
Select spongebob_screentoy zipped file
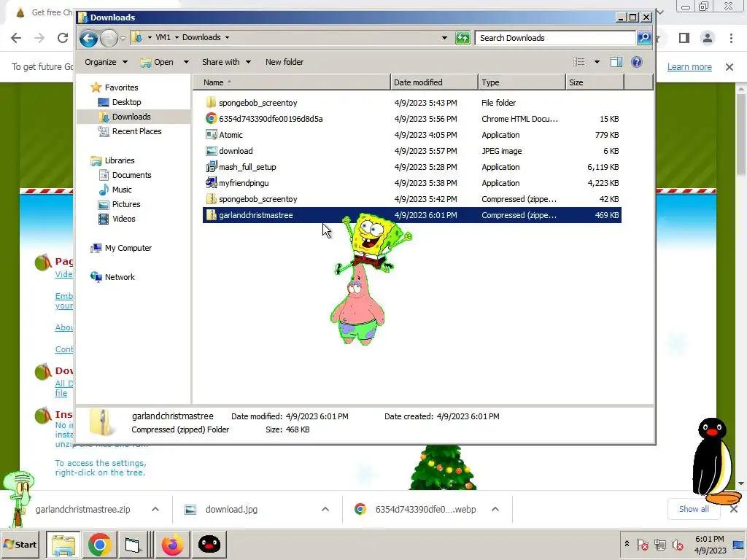coord(412,199)
